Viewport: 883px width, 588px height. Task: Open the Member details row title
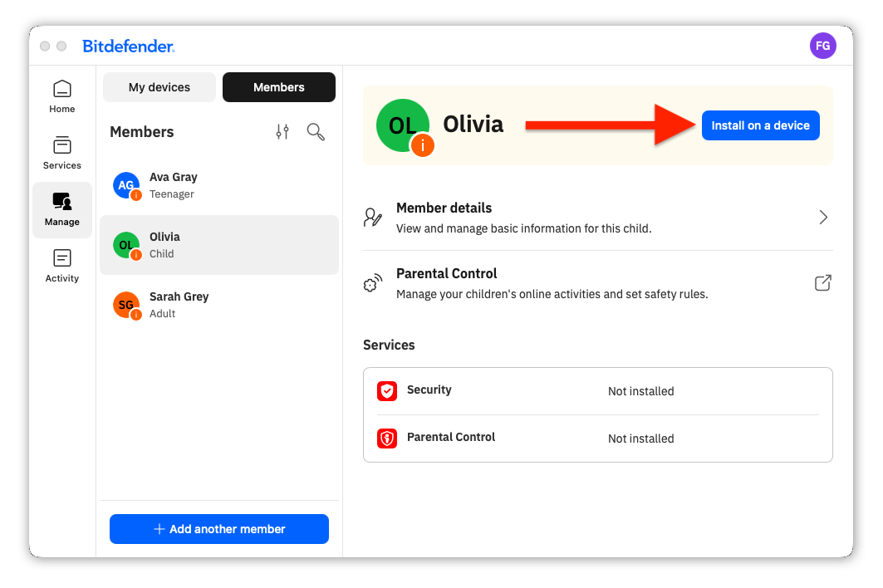tap(444, 208)
